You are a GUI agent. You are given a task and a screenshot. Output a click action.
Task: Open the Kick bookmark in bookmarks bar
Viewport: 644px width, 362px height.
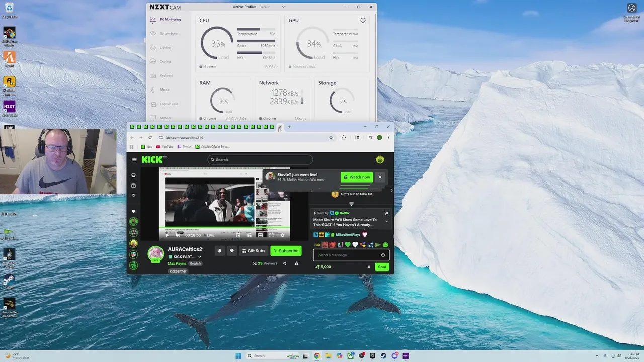[146, 147]
